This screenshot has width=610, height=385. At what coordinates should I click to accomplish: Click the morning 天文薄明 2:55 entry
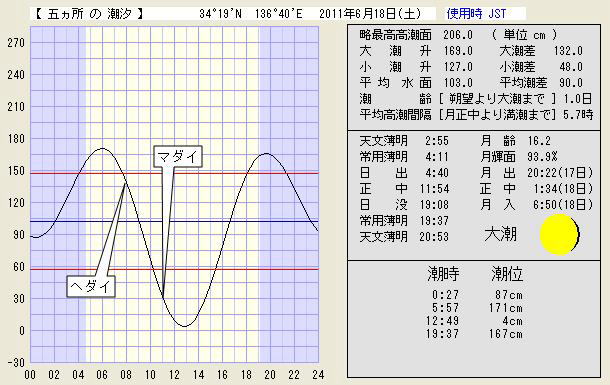[404, 140]
